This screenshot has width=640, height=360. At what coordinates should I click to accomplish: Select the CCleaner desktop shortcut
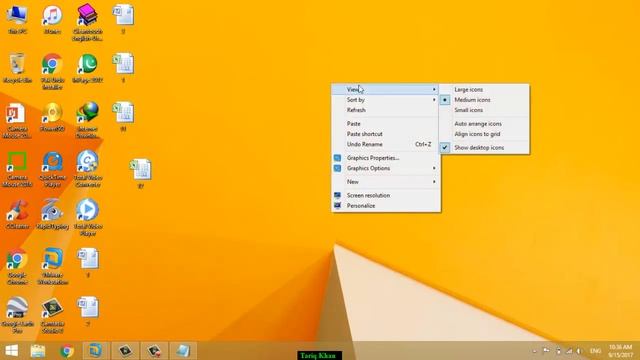[17, 214]
